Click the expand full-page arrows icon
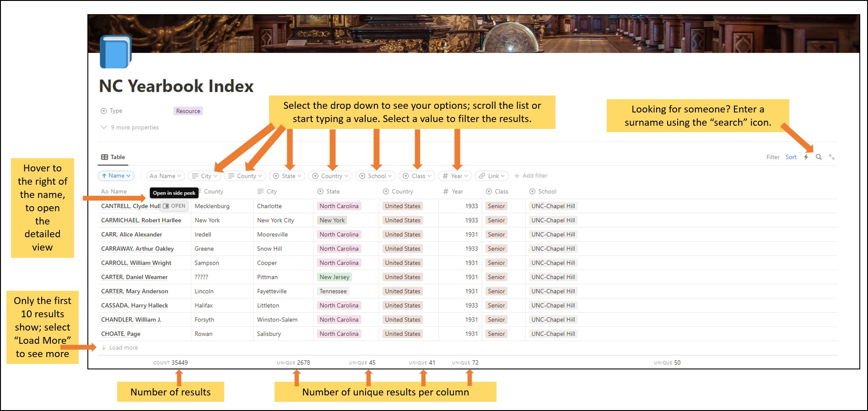The height and width of the screenshot is (411, 868). coord(832,157)
